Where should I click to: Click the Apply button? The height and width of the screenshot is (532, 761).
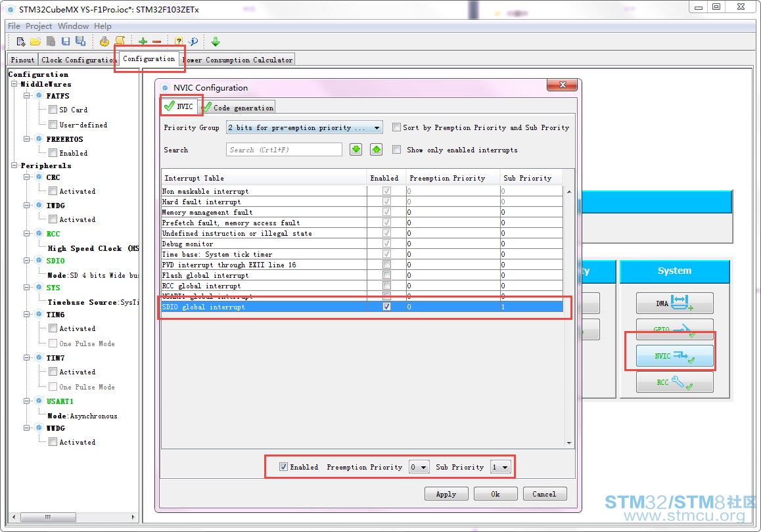(x=446, y=494)
